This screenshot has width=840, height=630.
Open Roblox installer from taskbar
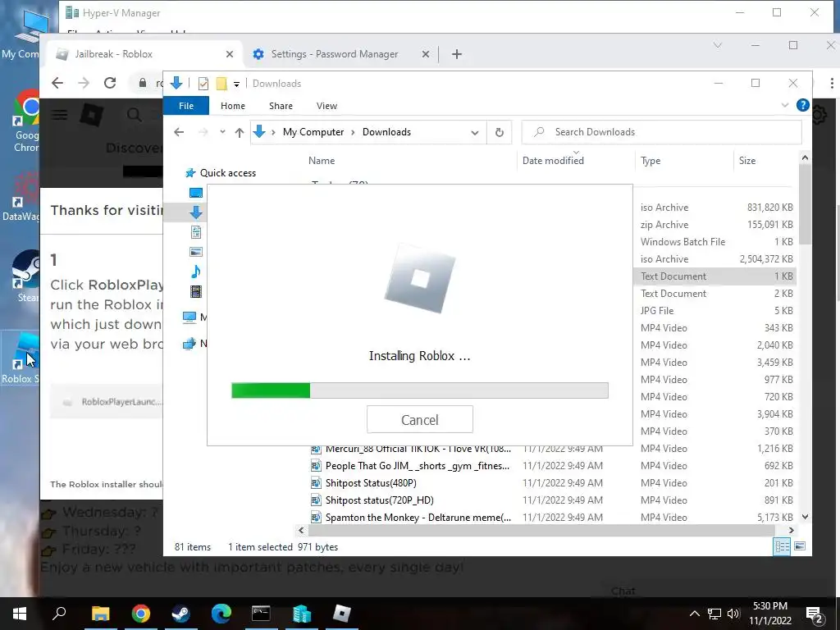pos(341,614)
